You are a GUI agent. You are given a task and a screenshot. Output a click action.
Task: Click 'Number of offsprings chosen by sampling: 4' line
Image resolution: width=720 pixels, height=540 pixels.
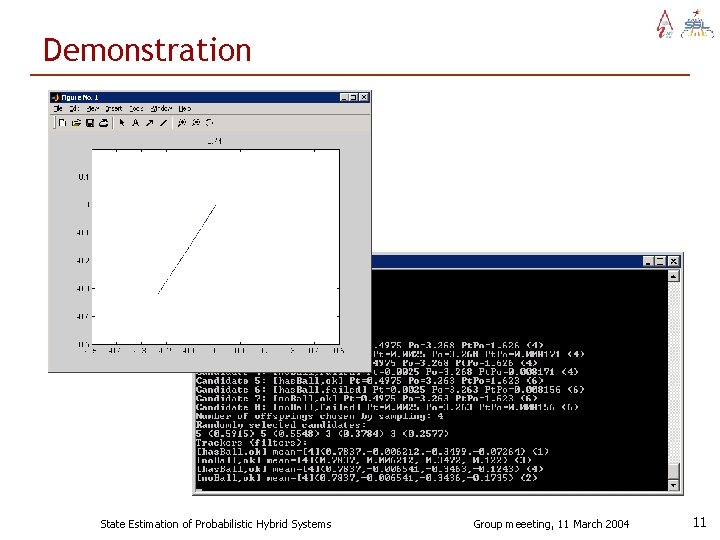coord(320,416)
